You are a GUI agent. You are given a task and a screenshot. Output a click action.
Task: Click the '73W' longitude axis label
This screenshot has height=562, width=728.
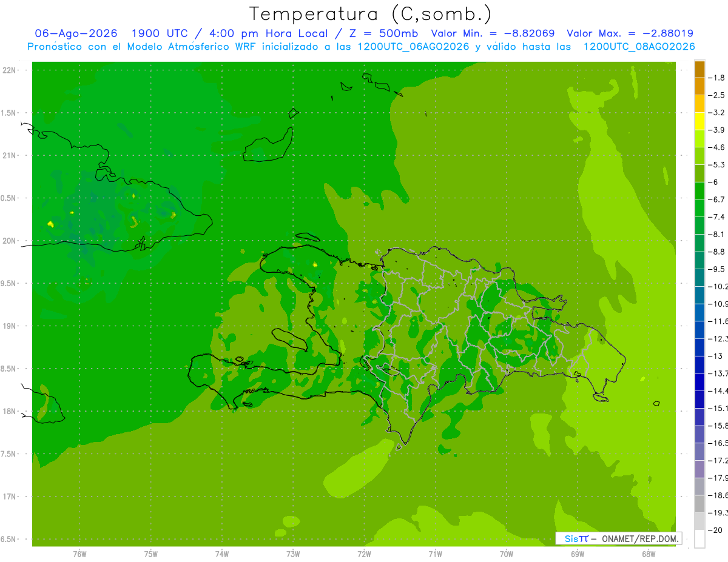tap(293, 554)
